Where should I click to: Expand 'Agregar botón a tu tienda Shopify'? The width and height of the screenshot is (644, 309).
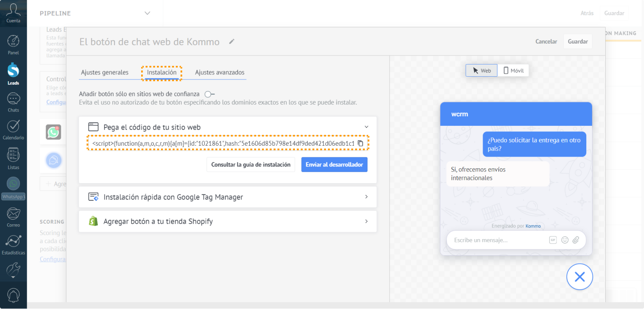[x=366, y=221]
